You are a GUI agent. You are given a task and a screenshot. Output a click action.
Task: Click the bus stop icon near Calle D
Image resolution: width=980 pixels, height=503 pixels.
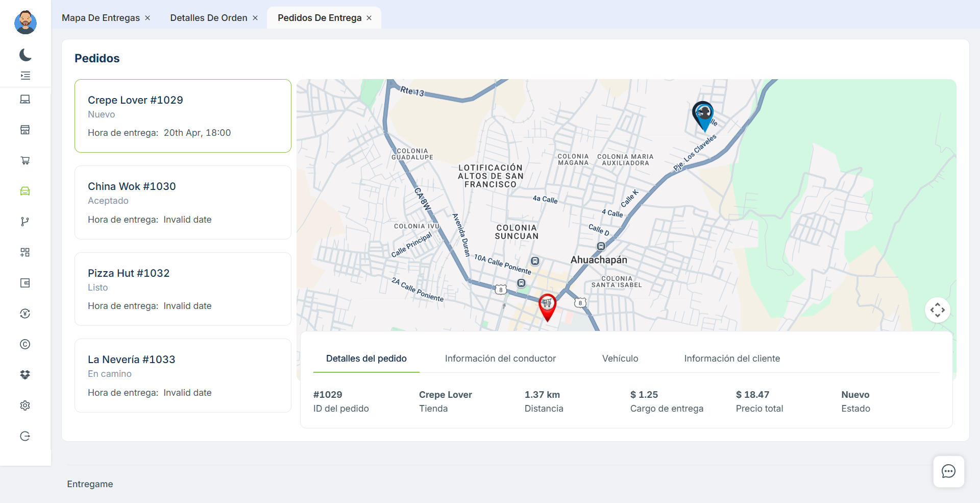(601, 246)
